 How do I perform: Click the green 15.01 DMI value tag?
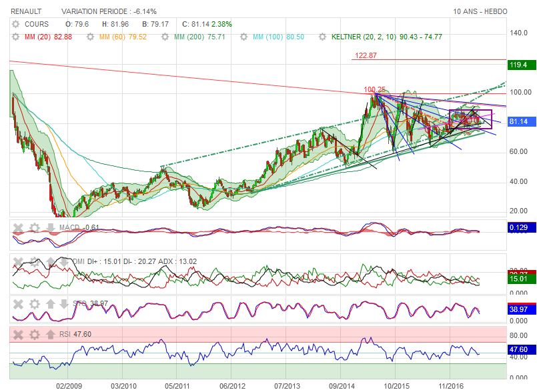(522, 279)
